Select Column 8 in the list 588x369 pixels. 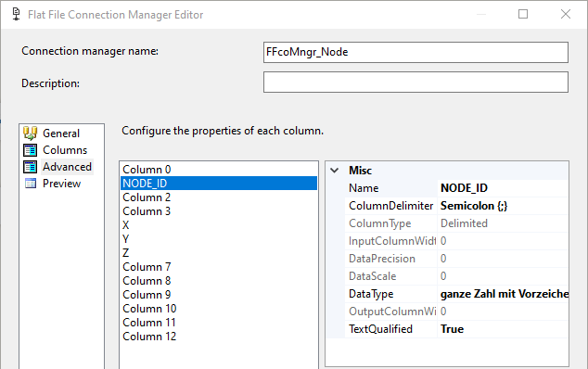tap(219, 281)
